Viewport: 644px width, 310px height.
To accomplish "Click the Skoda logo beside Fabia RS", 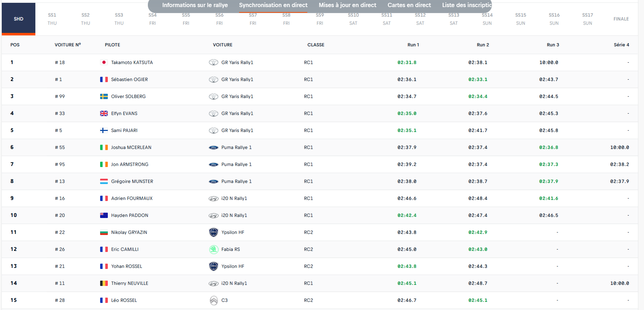I will click(x=214, y=249).
